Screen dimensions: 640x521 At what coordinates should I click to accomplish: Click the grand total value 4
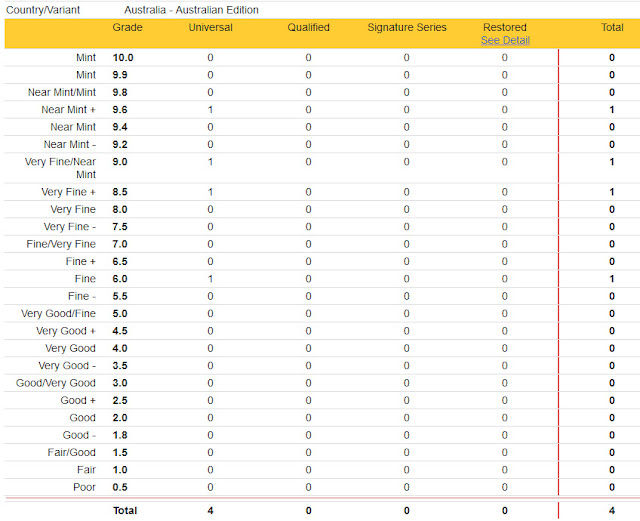click(x=611, y=510)
